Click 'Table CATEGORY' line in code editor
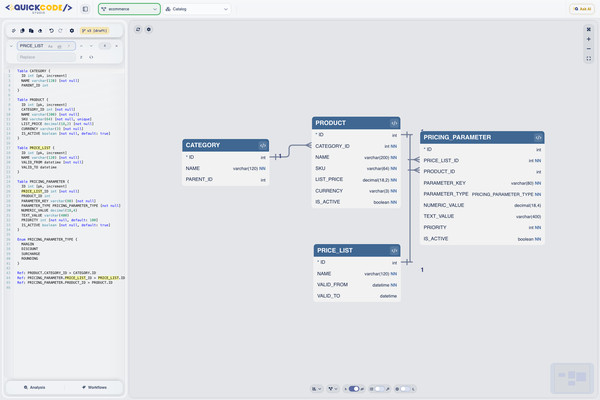Viewport: 600px width, 400px height. click(34, 71)
